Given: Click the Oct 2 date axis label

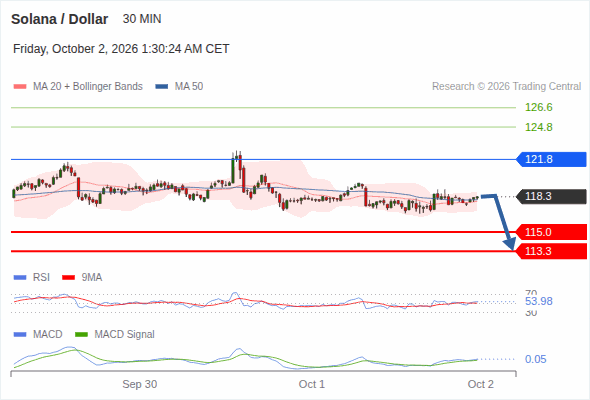Looking at the screenshot, I should point(481,384).
